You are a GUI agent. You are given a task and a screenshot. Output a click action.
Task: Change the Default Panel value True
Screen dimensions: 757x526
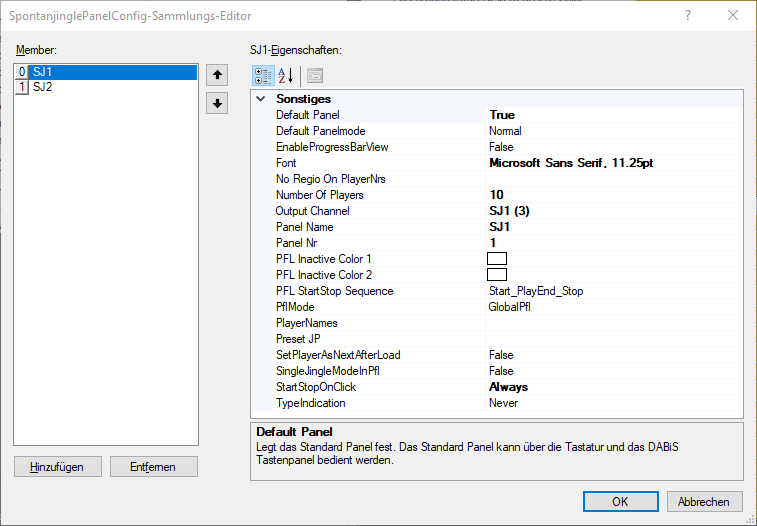click(614, 115)
